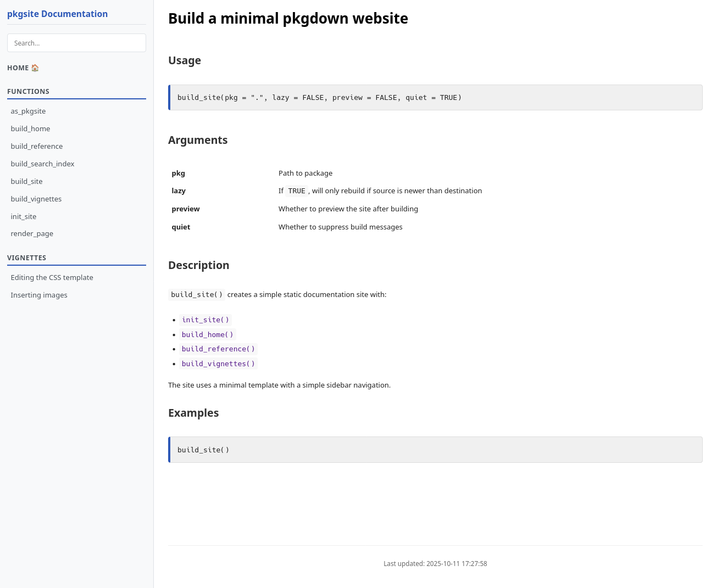
Task: Click the Examples build_site() code block
Action: tap(435, 450)
